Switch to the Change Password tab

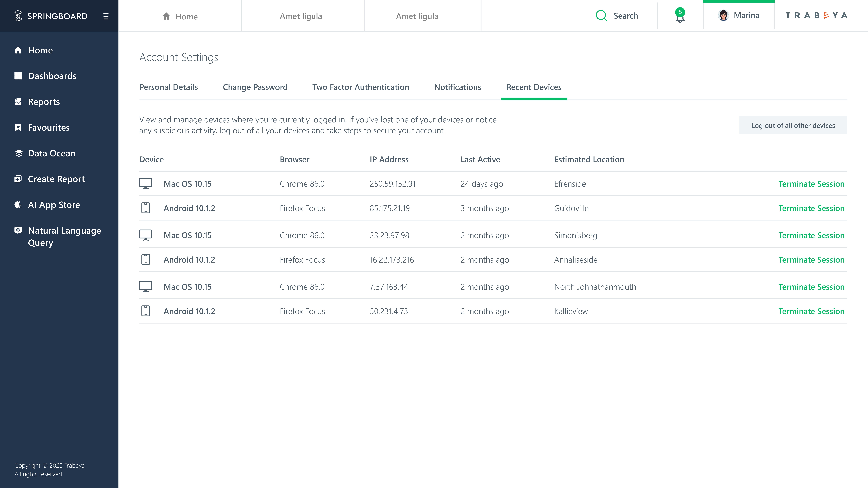coord(255,87)
